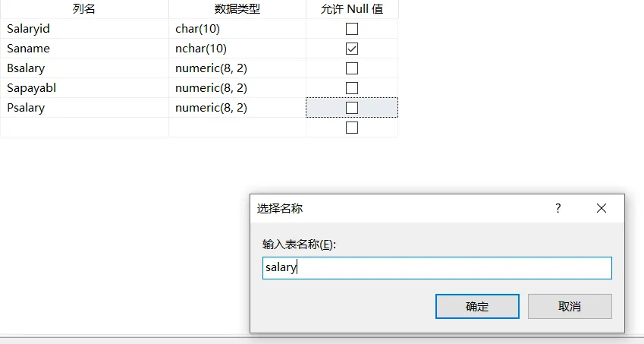Screen dimensions: 644x344
Task: Check Allow Null for Sapayabl row
Action: click(x=352, y=88)
